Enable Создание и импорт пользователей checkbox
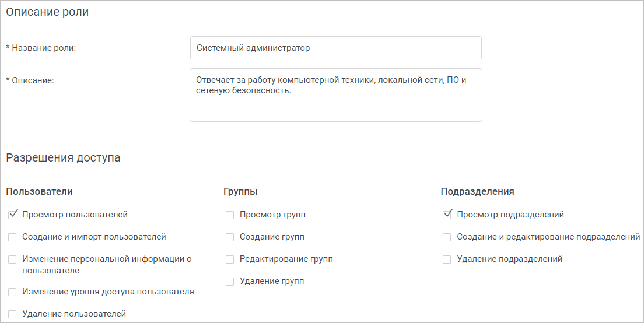Image resolution: width=644 pixels, height=323 pixels. point(12,237)
